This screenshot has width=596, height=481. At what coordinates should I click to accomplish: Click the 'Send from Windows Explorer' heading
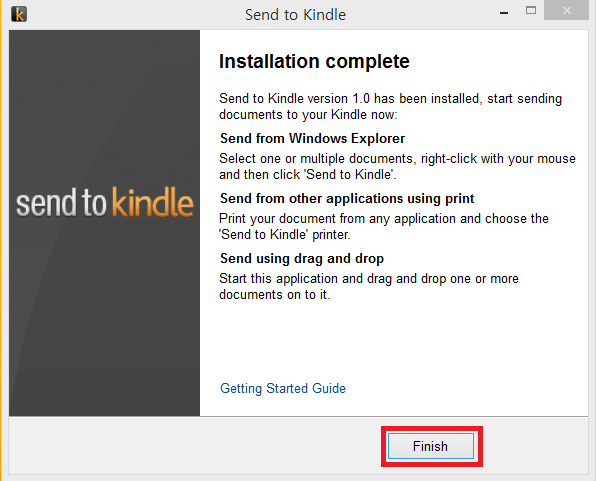pos(312,138)
